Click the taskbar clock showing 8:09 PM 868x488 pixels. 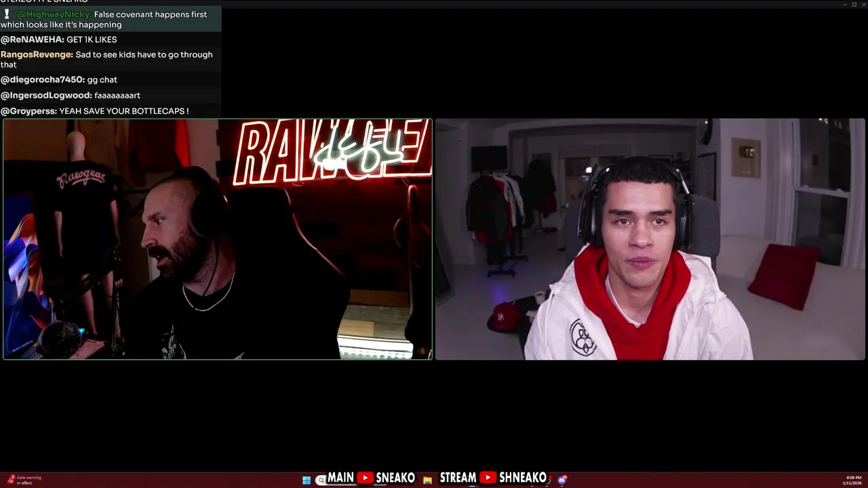[x=852, y=480]
